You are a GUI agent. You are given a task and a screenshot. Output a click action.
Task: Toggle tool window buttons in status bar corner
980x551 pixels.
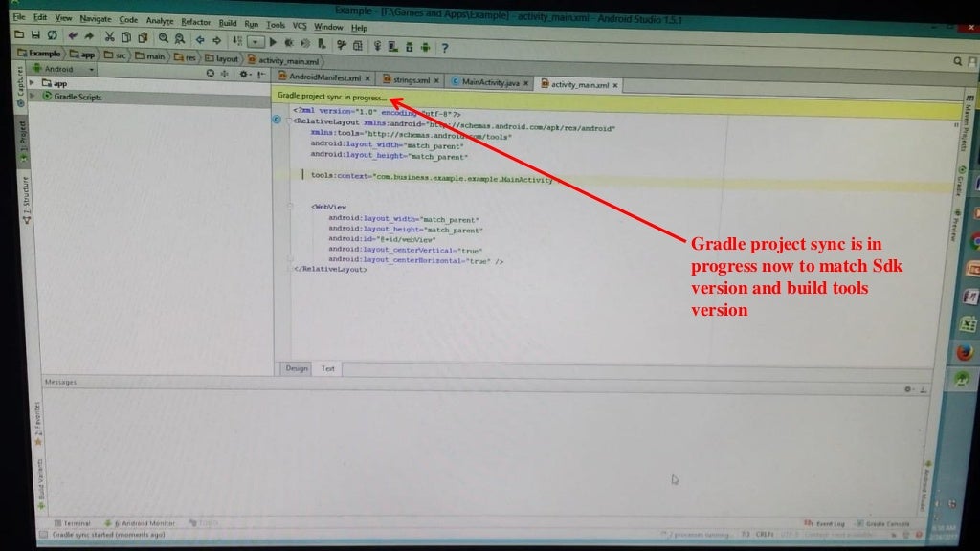tap(44, 535)
